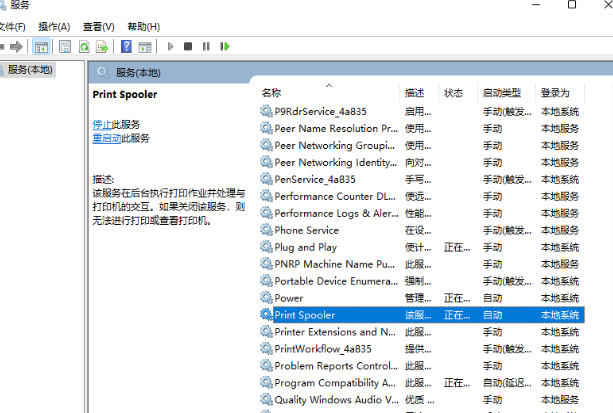Sort by the 启动类型 column header
Image resolution: width=613 pixels, height=413 pixels.
click(500, 93)
